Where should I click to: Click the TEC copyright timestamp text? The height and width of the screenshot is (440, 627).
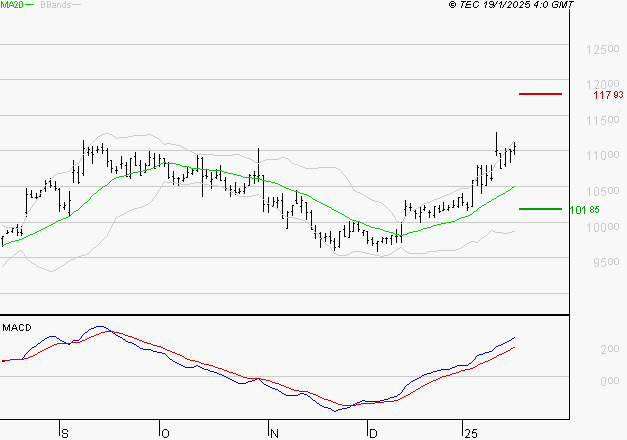[511, 4]
